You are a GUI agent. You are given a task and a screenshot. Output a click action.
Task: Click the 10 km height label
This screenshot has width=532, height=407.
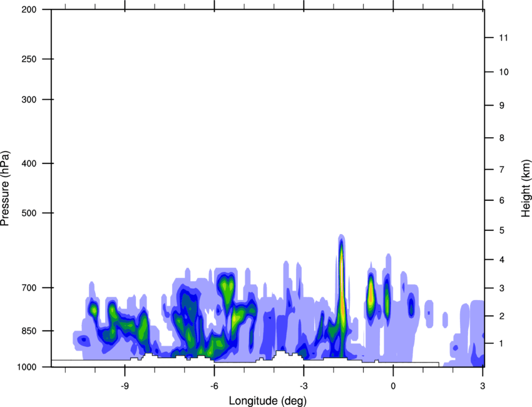[503, 72]
